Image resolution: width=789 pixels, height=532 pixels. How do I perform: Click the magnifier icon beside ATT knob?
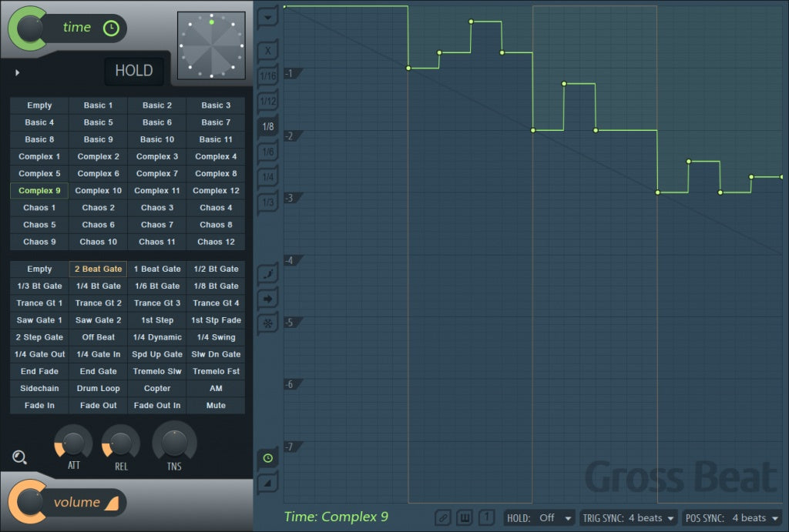(20, 458)
